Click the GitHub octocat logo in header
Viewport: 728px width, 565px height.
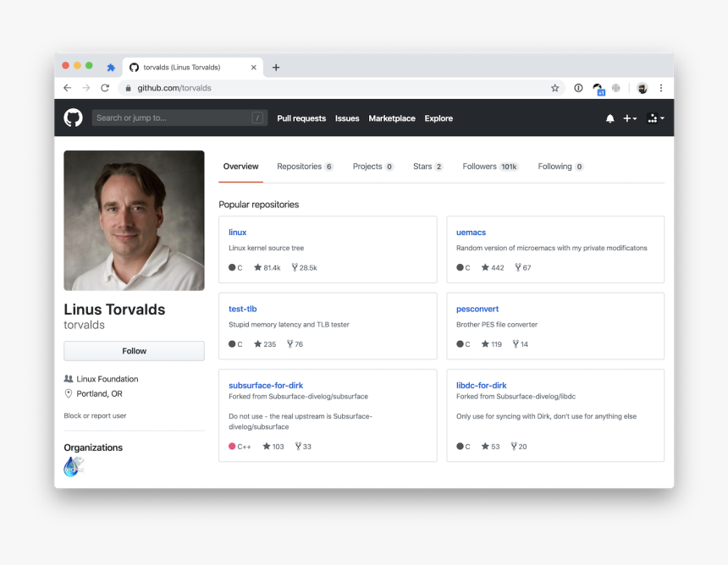pyautogui.click(x=73, y=118)
